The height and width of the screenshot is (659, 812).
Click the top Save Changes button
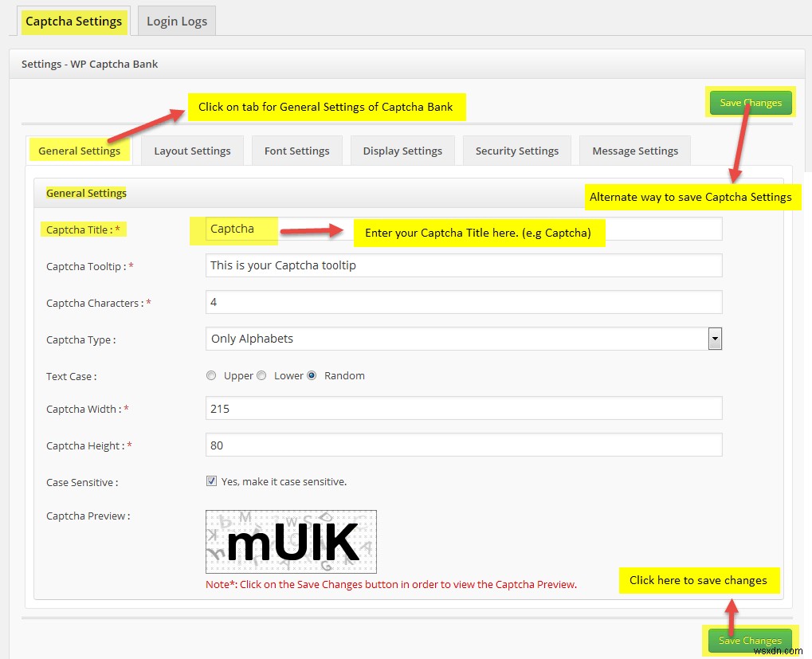pyautogui.click(x=750, y=102)
